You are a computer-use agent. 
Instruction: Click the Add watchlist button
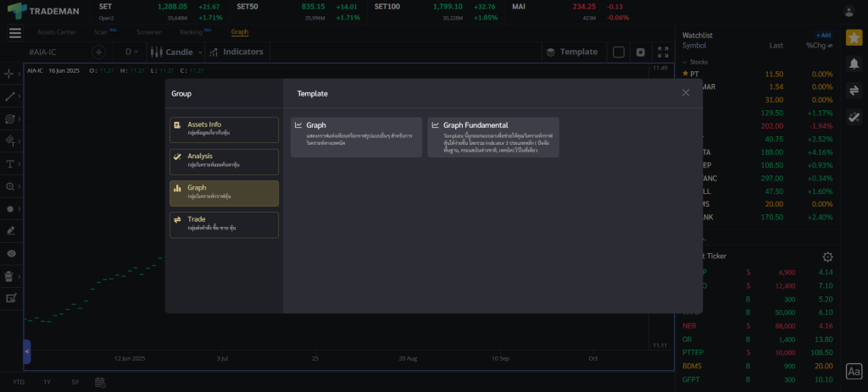(823, 36)
